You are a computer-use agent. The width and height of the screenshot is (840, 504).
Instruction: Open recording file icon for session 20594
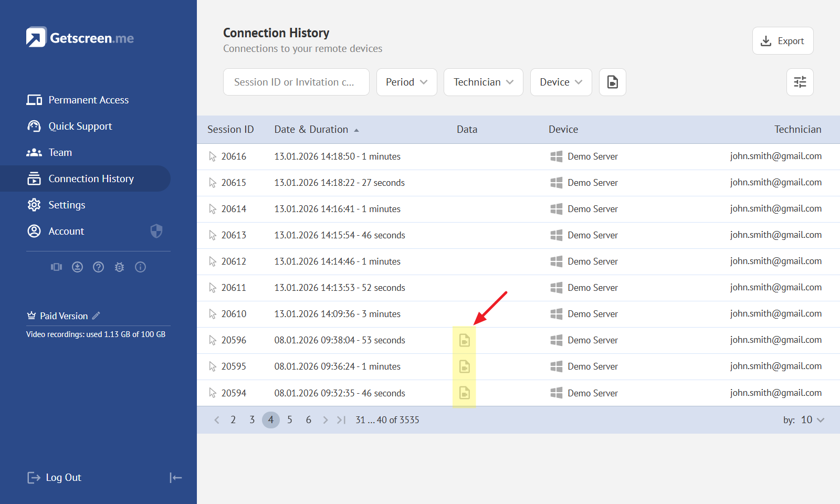(464, 393)
